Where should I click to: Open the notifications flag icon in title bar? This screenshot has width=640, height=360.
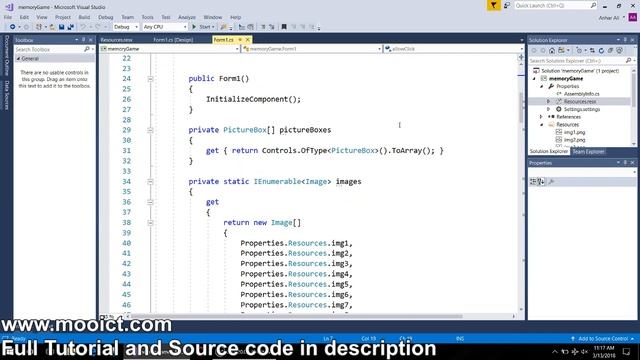click(493, 5)
